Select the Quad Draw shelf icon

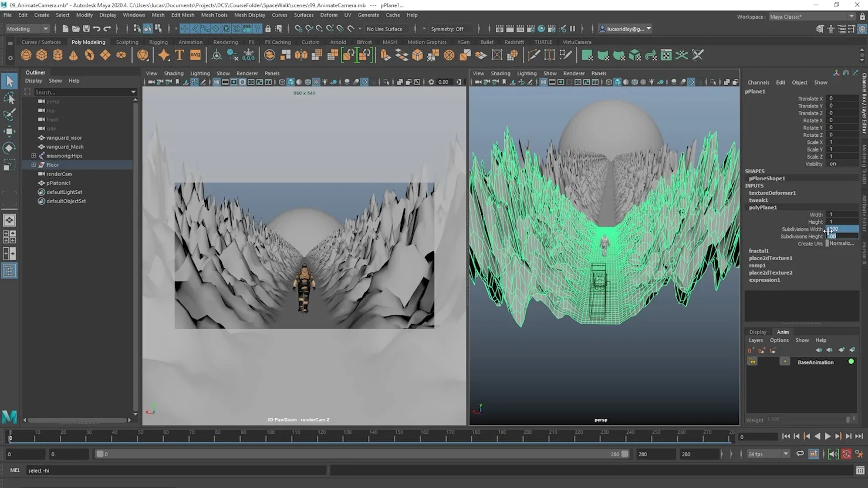pos(565,55)
